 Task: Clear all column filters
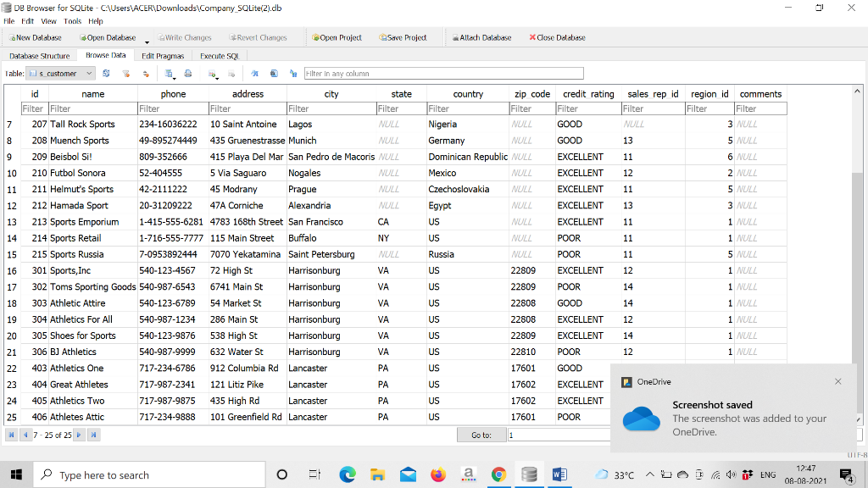point(125,73)
